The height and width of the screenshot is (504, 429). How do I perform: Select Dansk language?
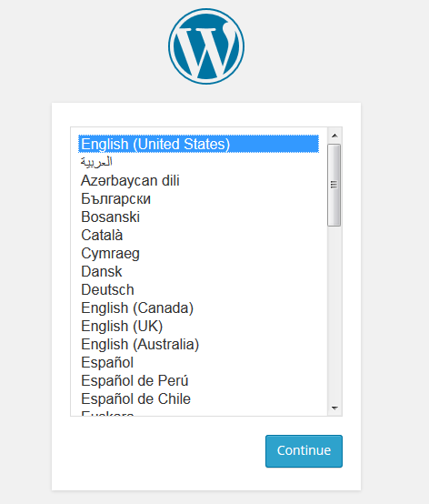tap(198, 271)
